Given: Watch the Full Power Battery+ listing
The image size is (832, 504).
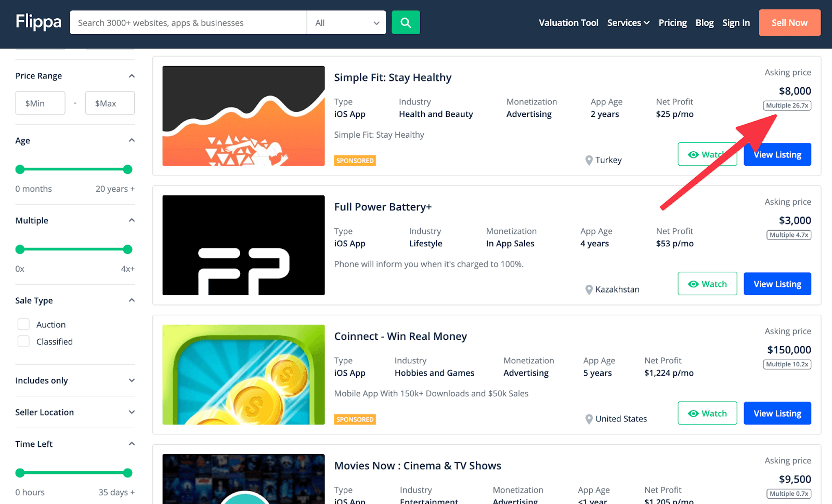Looking at the screenshot, I should point(707,284).
